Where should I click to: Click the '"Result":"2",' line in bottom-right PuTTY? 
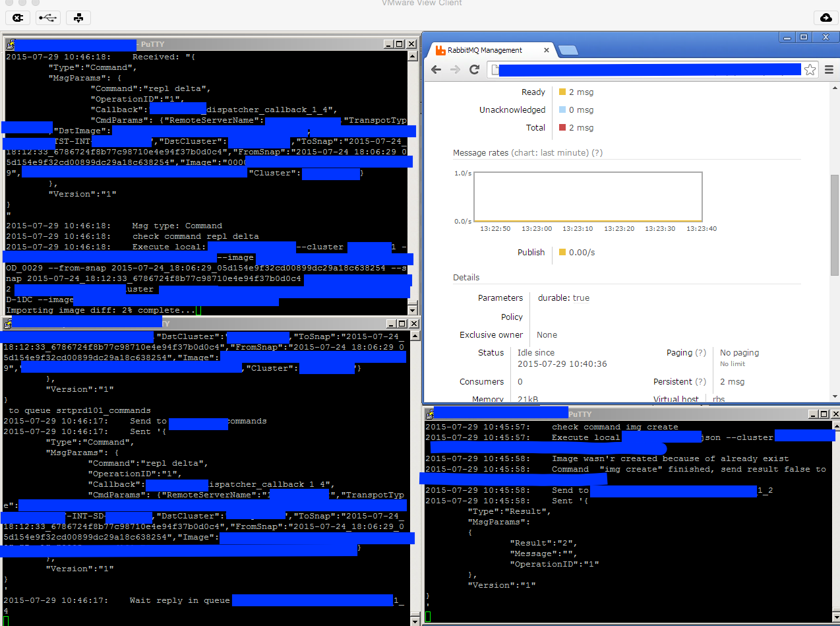(x=544, y=543)
